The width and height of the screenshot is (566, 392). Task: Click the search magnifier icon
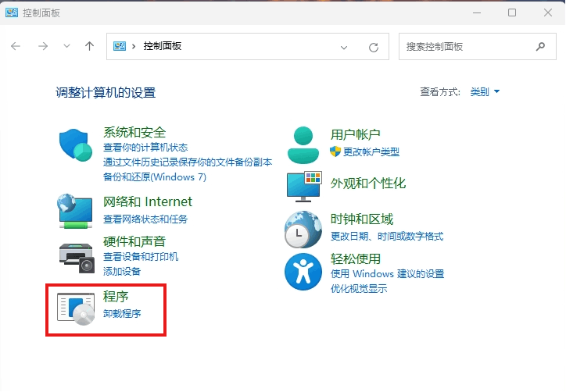pyautogui.click(x=540, y=46)
